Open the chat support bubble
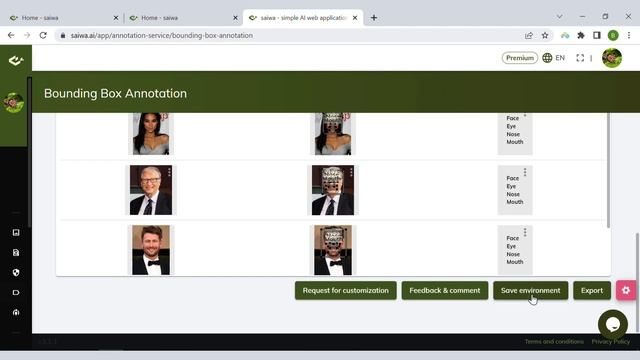640x360 pixels. coord(613,324)
